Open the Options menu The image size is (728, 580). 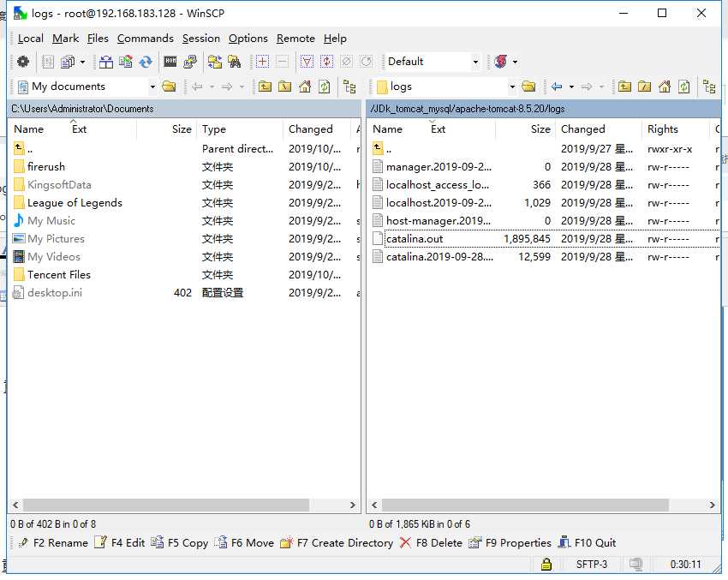point(248,38)
